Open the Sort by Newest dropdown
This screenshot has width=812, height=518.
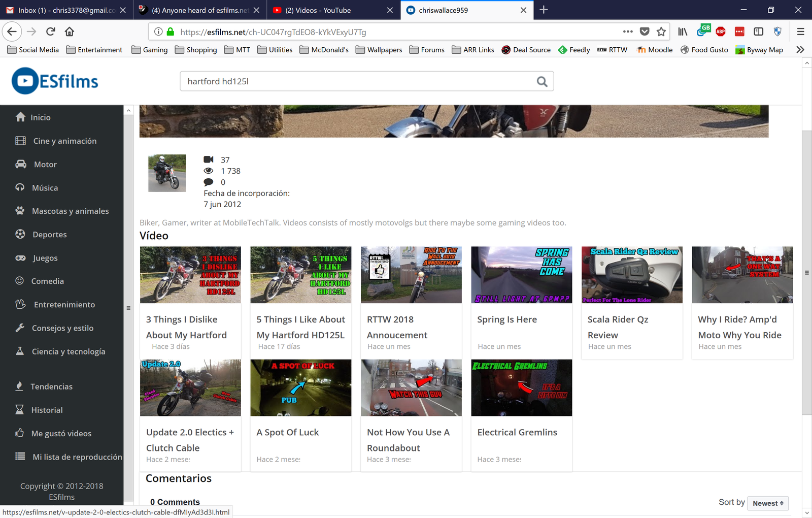pos(768,503)
